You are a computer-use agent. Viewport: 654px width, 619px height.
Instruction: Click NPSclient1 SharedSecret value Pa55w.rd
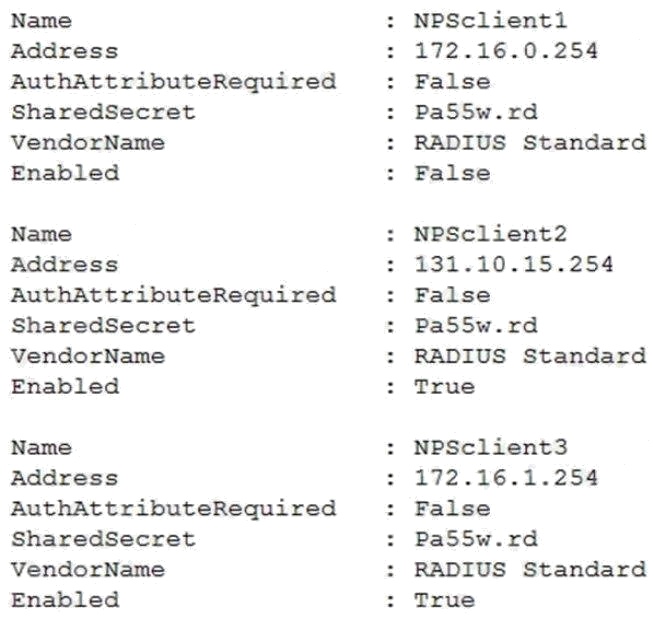(476, 113)
